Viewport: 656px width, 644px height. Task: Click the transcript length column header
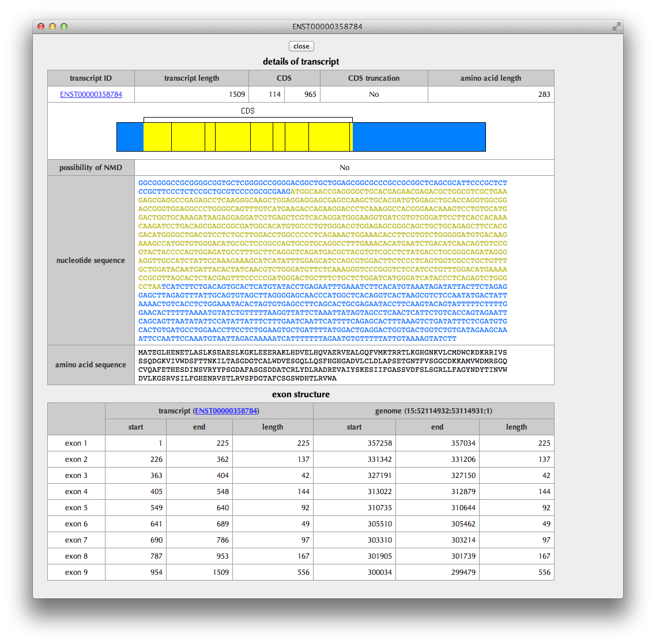click(191, 78)
